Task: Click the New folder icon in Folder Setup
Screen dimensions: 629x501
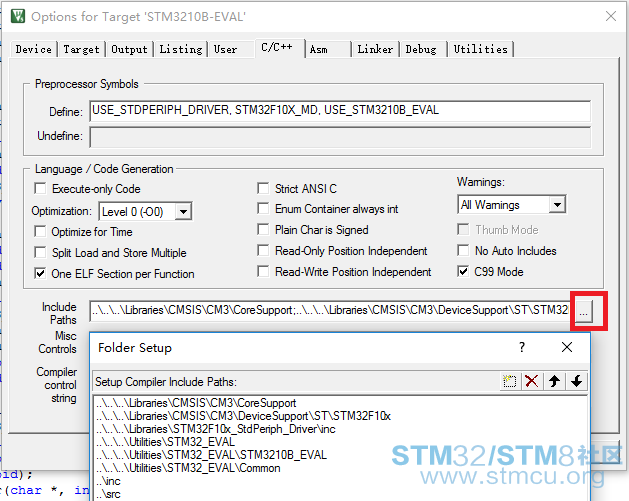Action: (x=510, y=381)
